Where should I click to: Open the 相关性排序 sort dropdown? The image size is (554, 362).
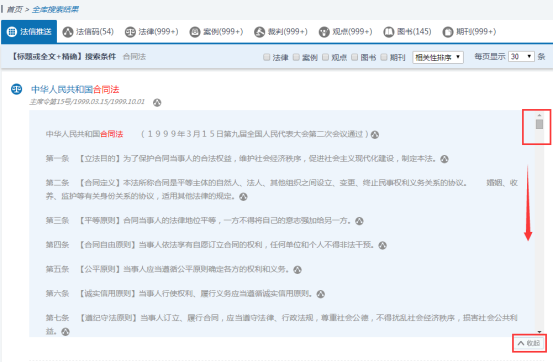pyautogui.click(x=438, y=57)
